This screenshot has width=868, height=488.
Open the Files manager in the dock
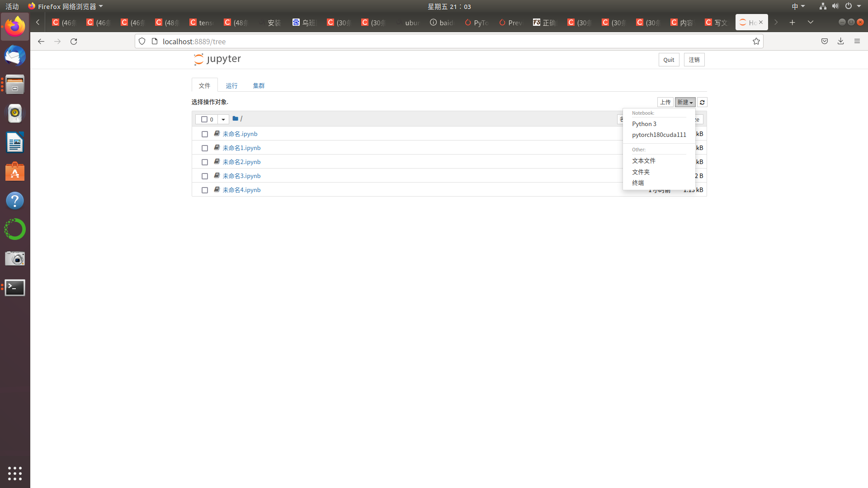15,84
